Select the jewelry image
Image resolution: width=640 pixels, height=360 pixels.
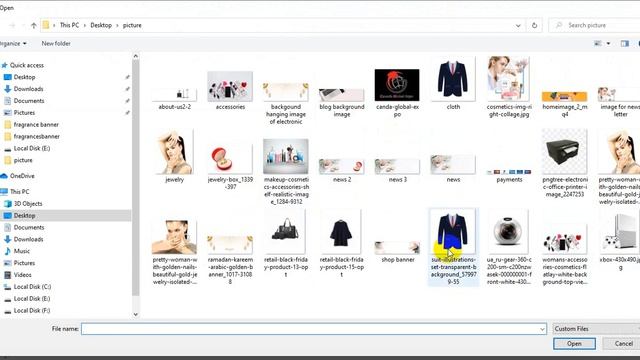tap(175, 157)
